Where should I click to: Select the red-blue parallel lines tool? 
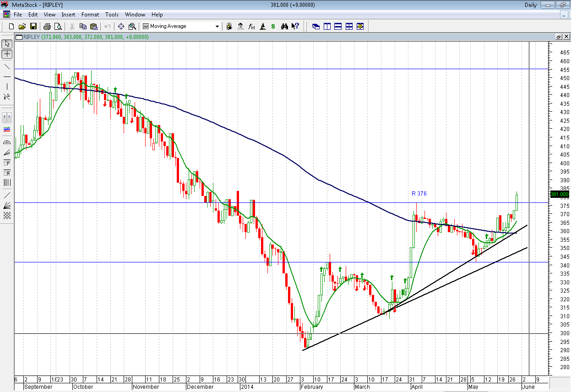(x=7, y=130)
